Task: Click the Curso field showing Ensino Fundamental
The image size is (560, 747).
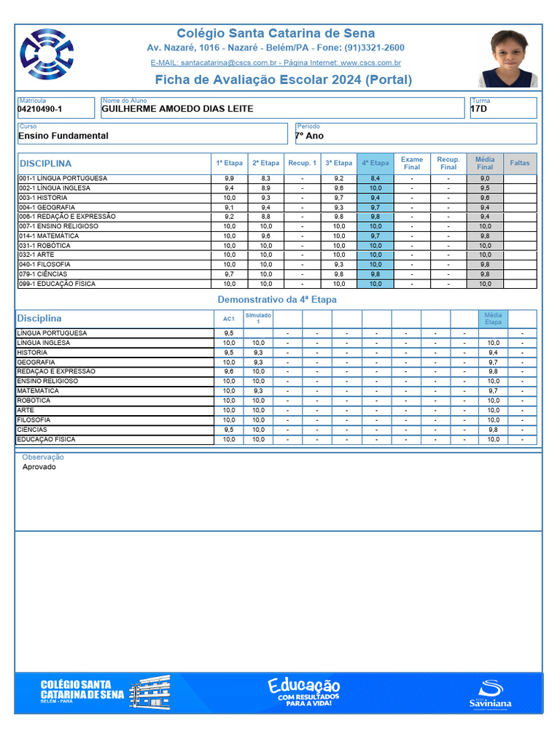Action: (x=152, y=133)
